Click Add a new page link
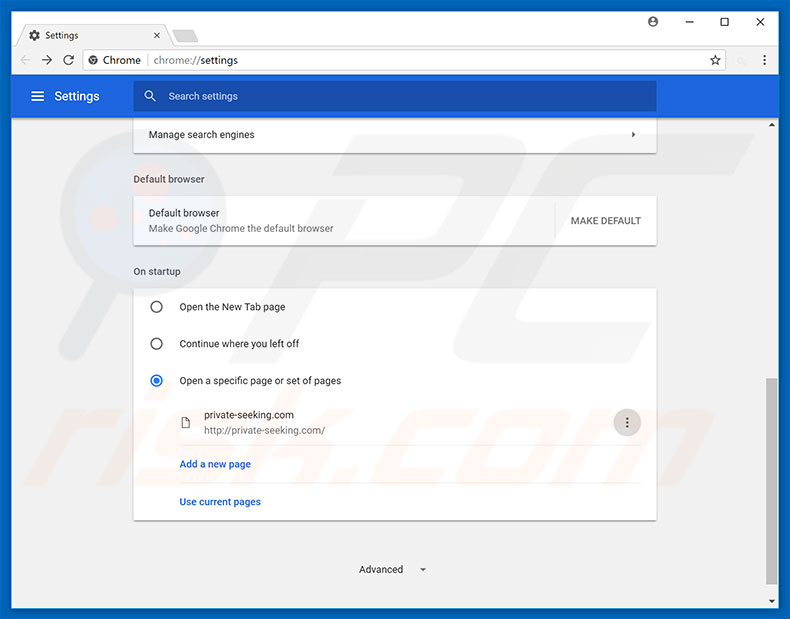The image size is (790, 619). 215,464
